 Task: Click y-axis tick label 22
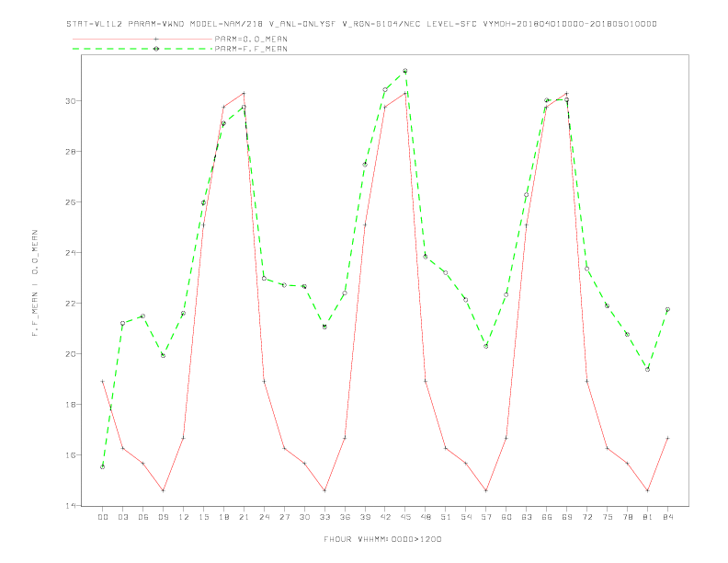tap(73, 303)
